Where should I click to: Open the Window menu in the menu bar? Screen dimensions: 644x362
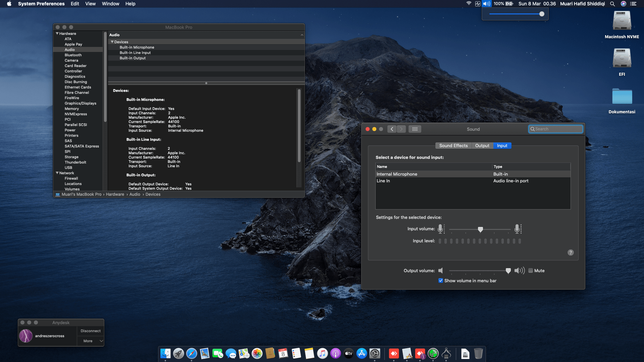110,4
